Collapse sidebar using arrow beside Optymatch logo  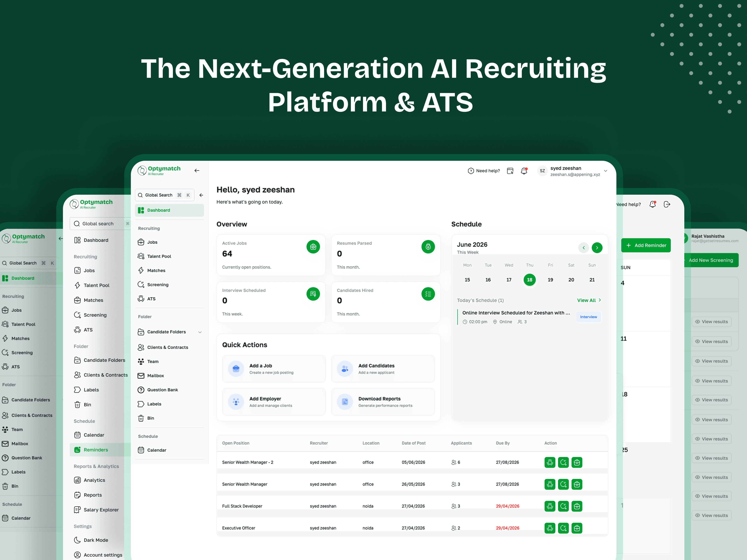pyautogui.click(x=197, y=171)
